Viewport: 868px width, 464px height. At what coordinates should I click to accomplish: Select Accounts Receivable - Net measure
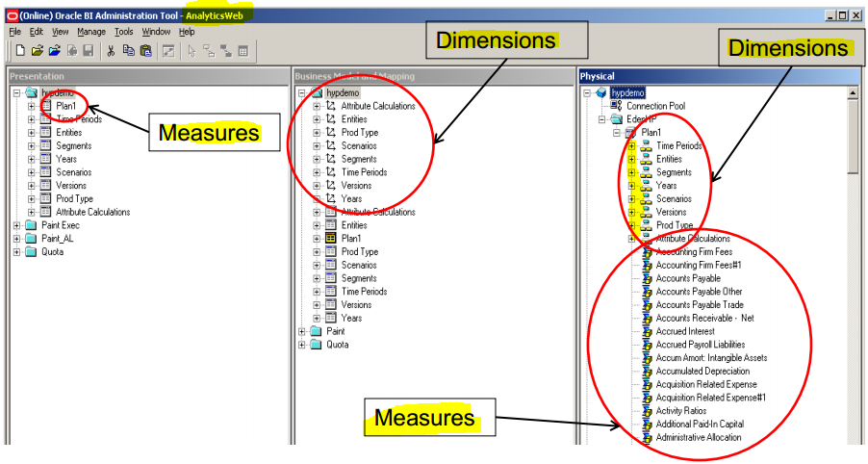point(704,319)
